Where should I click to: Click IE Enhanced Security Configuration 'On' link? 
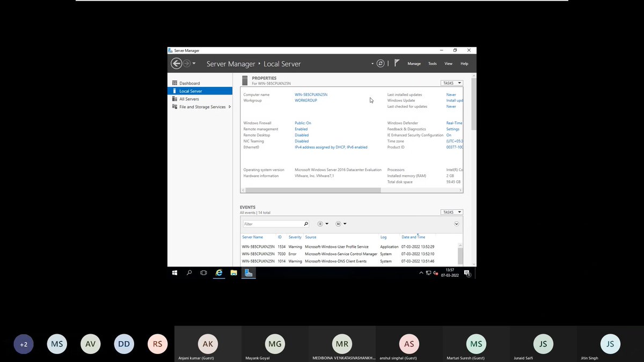tap(449, 135)
